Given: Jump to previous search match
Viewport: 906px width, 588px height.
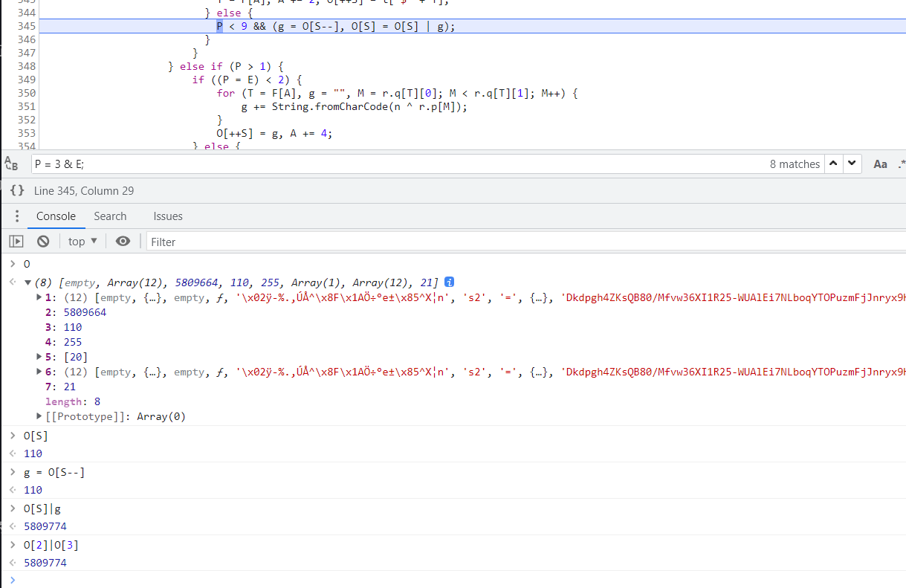Looking at the screenshot, I should click(x=834, y=164).
